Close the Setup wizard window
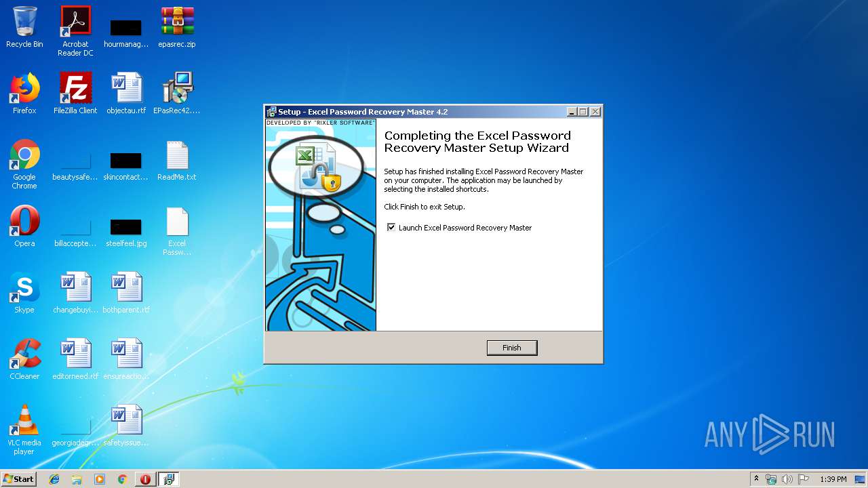 pyautogui.click(x=595, y=112)
